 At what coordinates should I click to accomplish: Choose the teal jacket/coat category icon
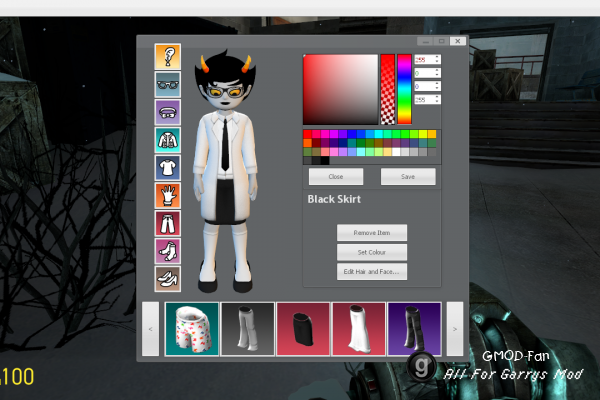(168, 140)
